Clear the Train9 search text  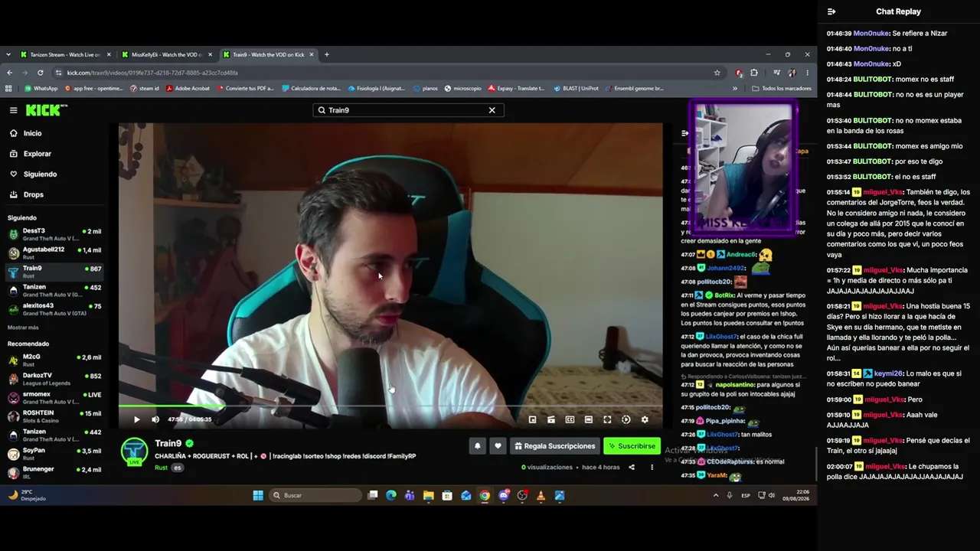[x=492, y=110]
